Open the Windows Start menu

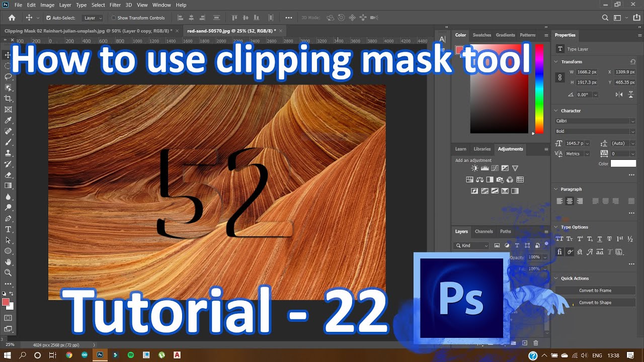tap(8, 355)
